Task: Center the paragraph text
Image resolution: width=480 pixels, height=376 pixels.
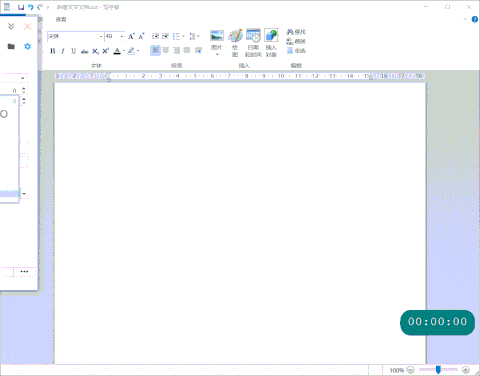Action: (166, 50)
